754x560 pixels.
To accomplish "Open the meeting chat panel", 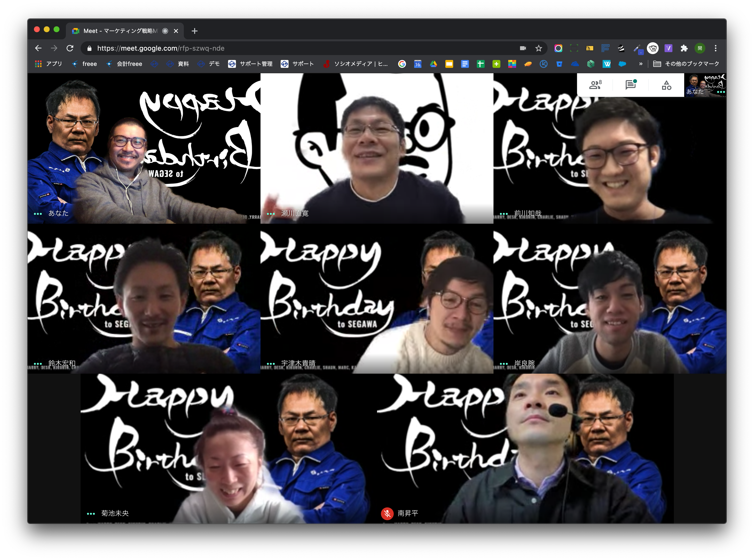I will (x=631, y=85).
